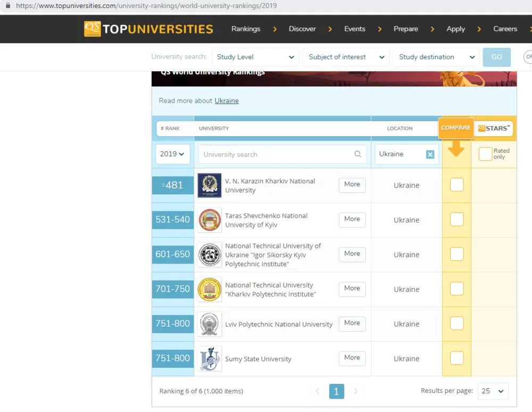Screen dimensions: 532x412
Task: Click the QS TopUniversities logo
Action: (148, 29)
